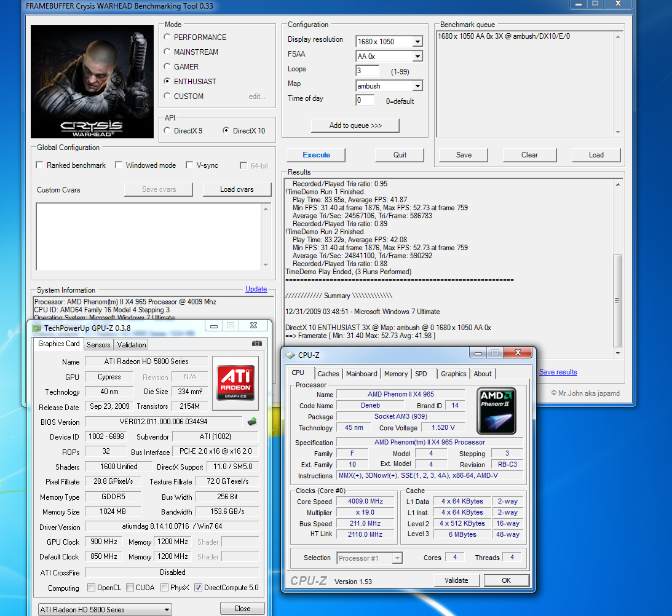Enable the Ranked benchmark checkbox

click(x=40, y=165)
